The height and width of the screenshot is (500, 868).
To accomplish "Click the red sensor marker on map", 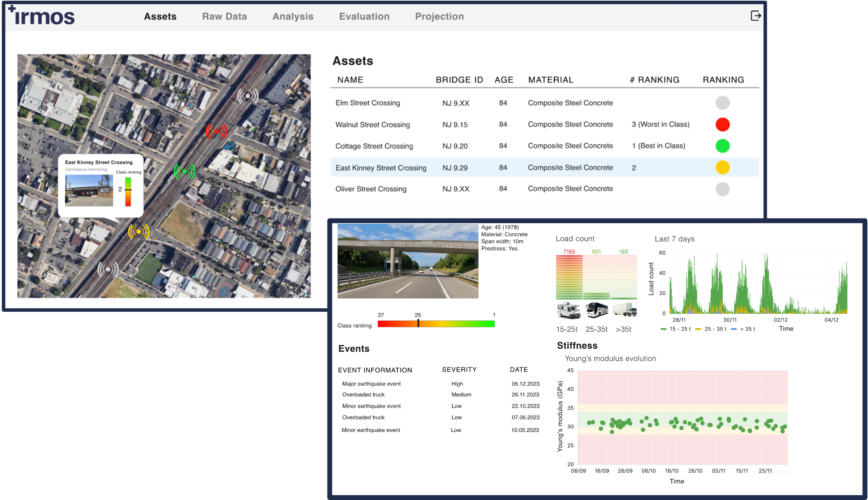I will (x=216, y=131).
